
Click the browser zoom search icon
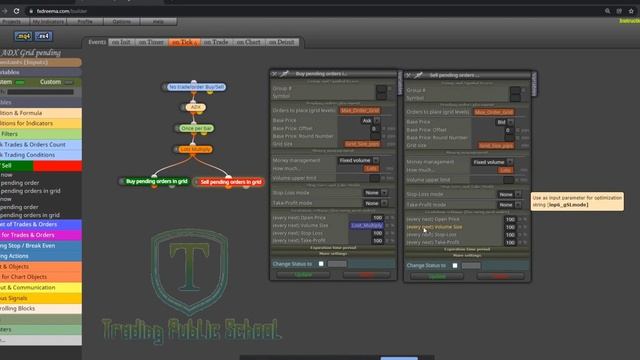click(607, 11)
